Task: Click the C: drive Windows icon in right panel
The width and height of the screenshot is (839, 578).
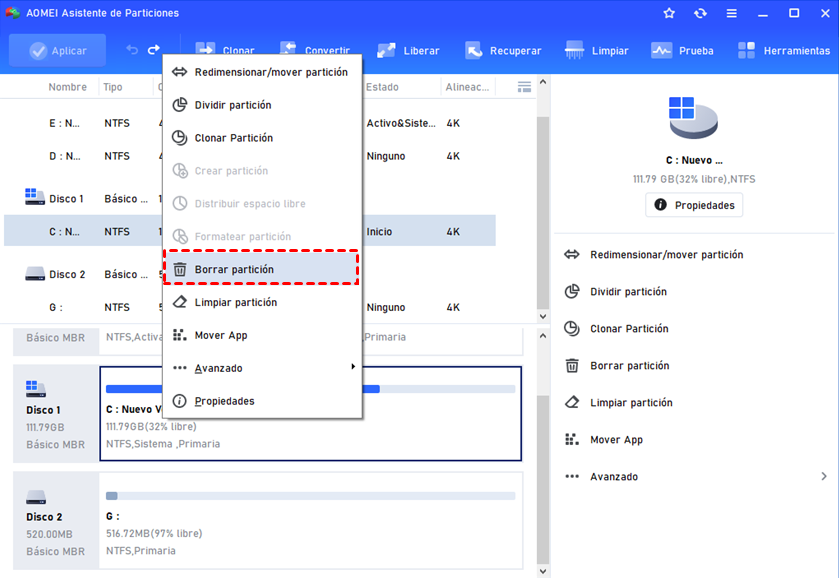Action: [693, 118]
